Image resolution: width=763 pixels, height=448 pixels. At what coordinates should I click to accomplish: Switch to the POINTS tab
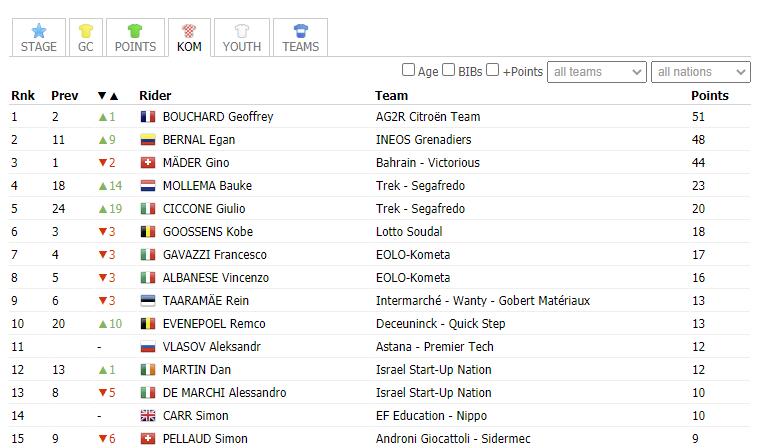point(135,38)
